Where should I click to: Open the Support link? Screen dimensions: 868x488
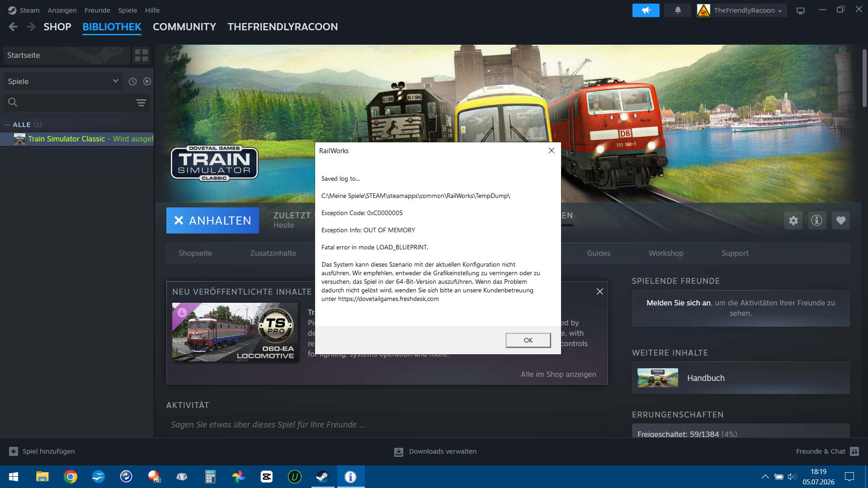(735, 253)
